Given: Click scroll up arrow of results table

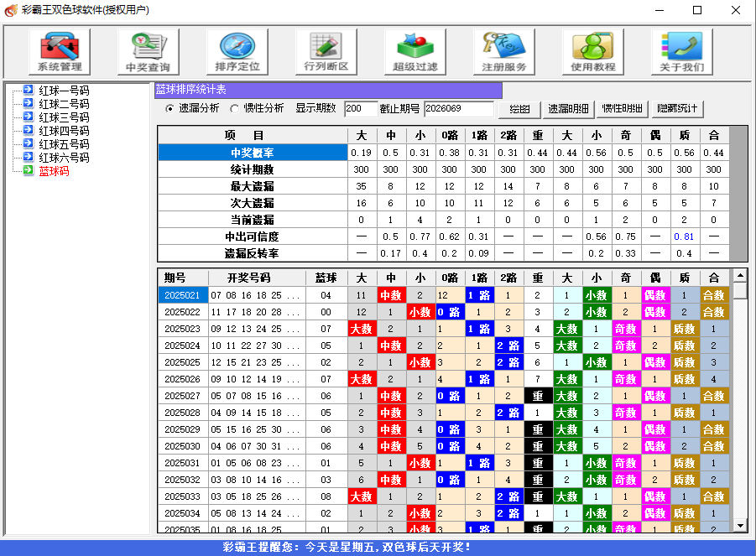Looking at the screenshot, I should (740, 276).
